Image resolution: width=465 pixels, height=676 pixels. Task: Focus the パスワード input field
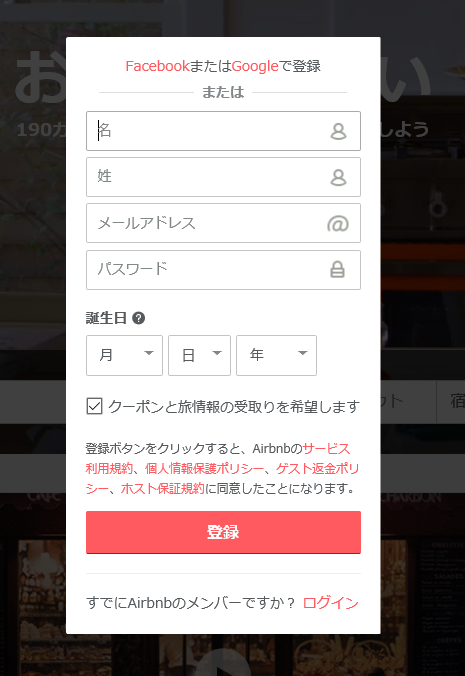pyautogui.click(x=223, y=269)
